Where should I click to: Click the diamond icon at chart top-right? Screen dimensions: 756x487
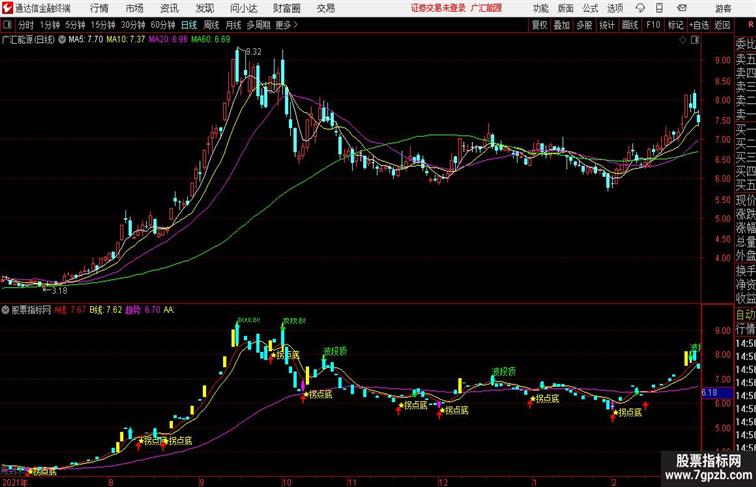[x=683, y=40]
